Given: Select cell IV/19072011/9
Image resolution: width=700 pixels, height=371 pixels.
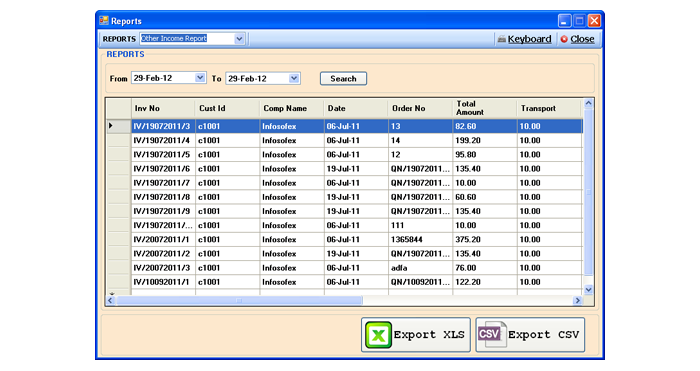Looking at the screenshot, I should (x=163, y=211).
